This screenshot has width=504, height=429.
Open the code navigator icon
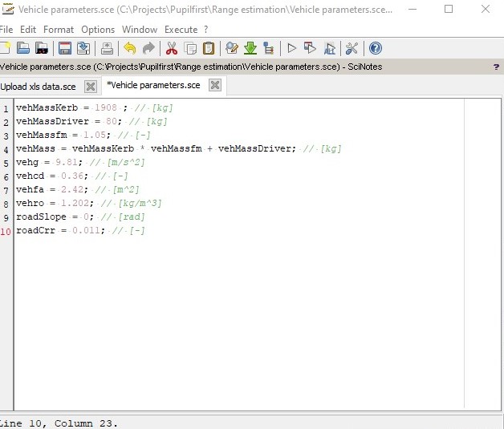click(268, 48)
